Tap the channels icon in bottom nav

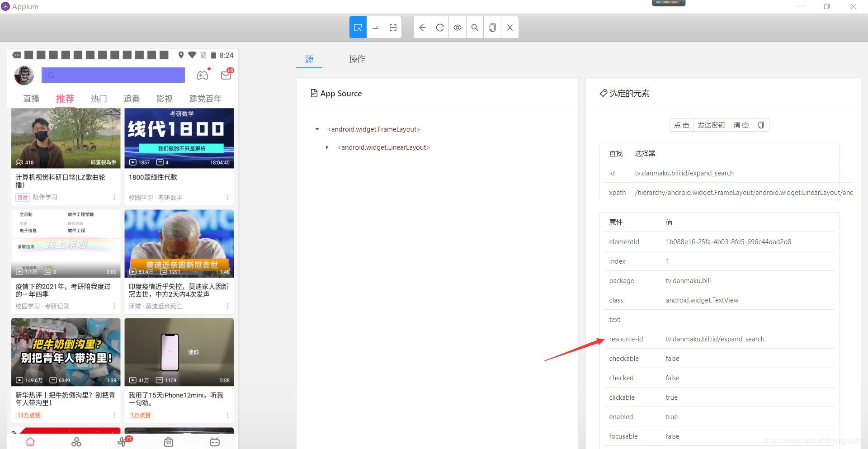click(76, 442)
